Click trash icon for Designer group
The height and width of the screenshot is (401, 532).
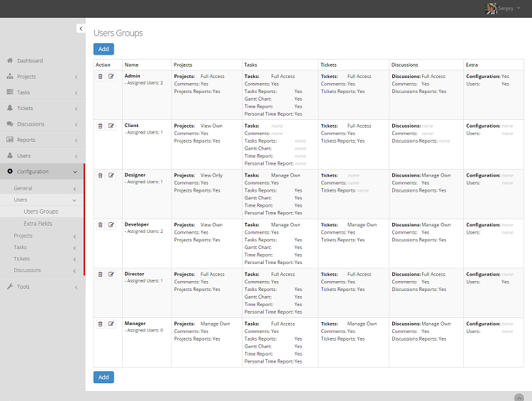100,175
